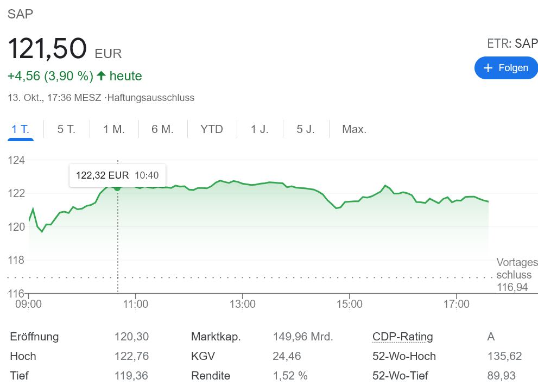Re-select the active 1 T. tab
This screenshot has width=538, height=392.
coord(21,129)
